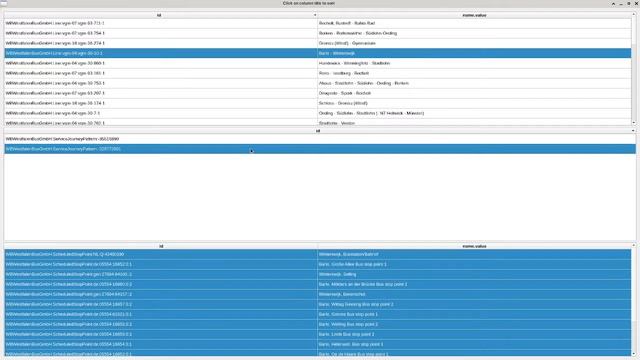This screenshot has width=640, height=360.
Task: Select line row with id ending 38-174-1
Action: (x=318, y=103)
